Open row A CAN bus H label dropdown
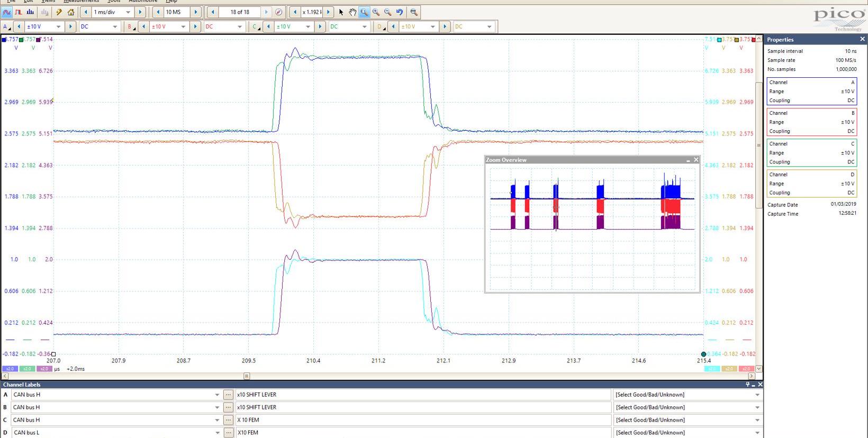The height and width of the screenshot is (438, 868). pos(217,395)
